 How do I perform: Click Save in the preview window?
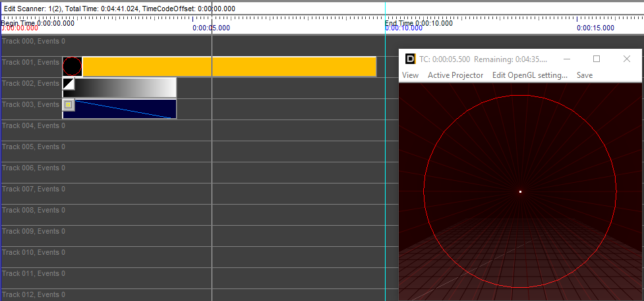point(584,75)
